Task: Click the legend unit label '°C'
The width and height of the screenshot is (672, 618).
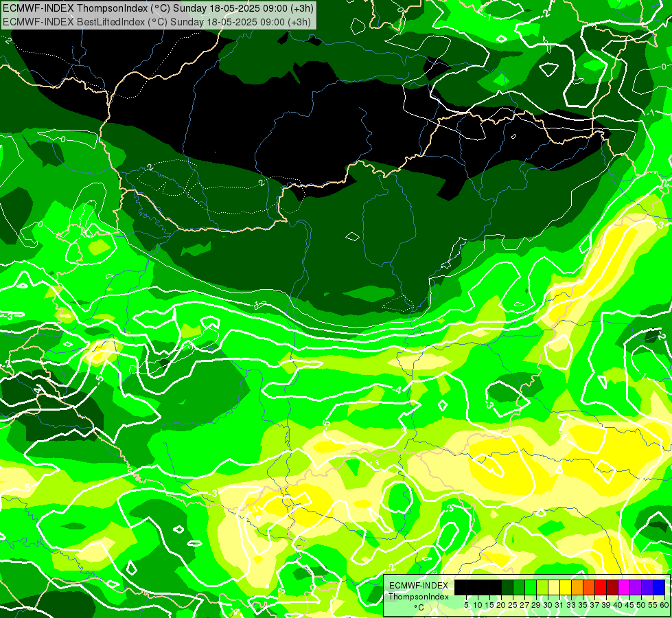Action: click(419, 607)
